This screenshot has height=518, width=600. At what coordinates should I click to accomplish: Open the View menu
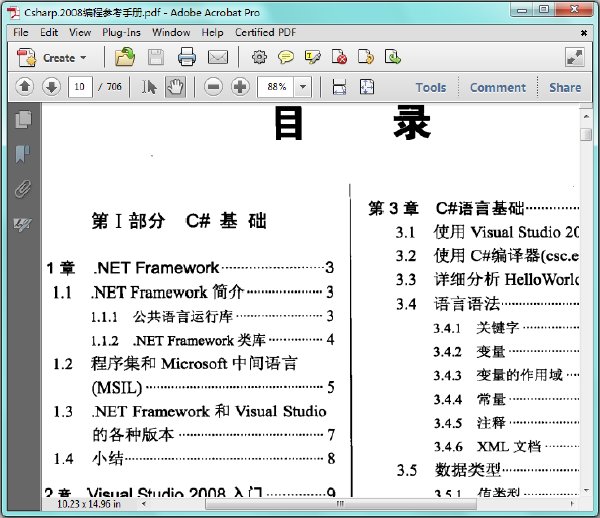pos(80,33)
